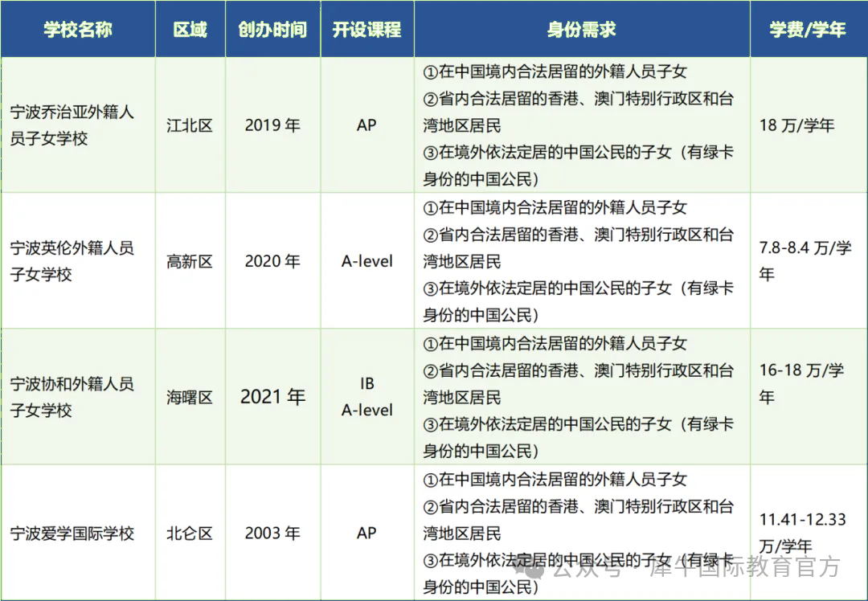This screenshot has width=868, height=601.
Task: Click the 18 万/学年 tuition cell
Action: (x=809, y=125)
